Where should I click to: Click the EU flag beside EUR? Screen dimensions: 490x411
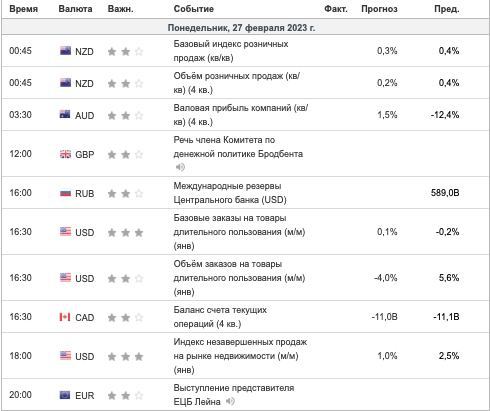65,395
